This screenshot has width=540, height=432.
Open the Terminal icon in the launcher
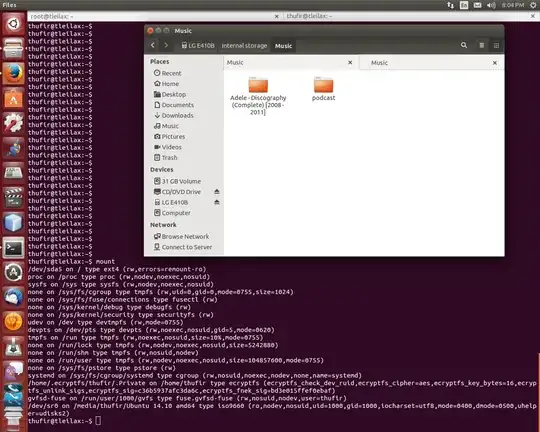(x=13, y=248)
